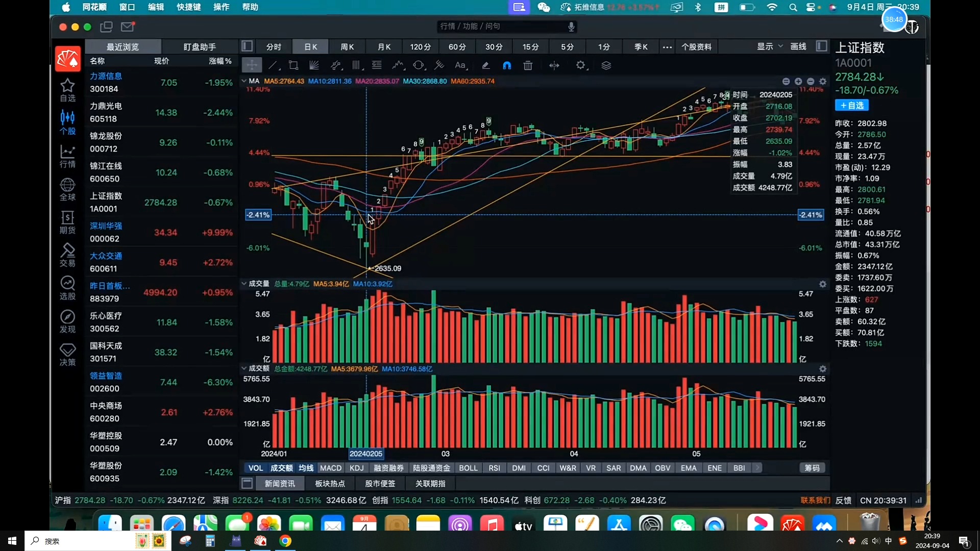Click the 行情/功能/问句 search field
The width and height of the screenshot is (980, 551).
(507, 27)
